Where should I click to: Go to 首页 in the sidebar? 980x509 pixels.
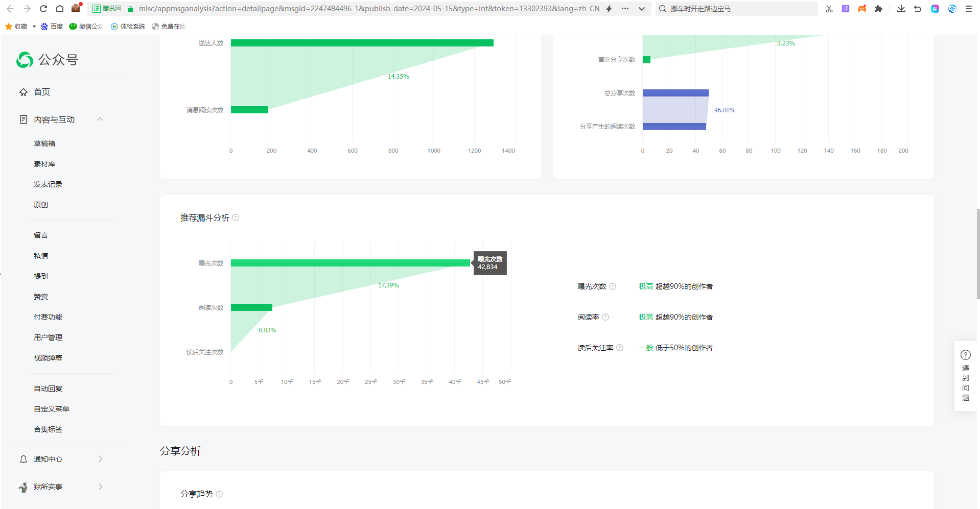coord(42,92)
